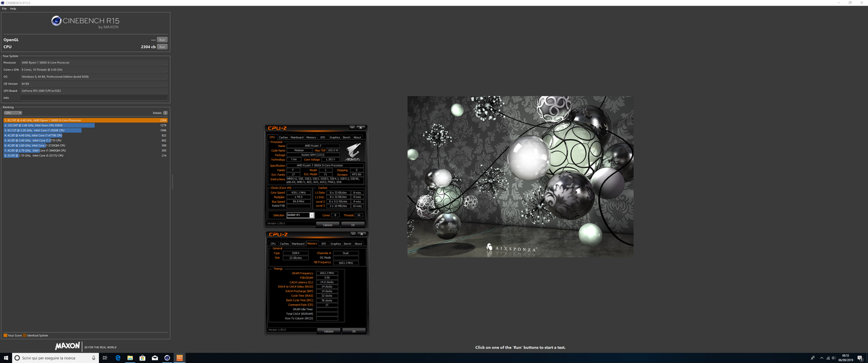Toggle the ranking Details button

point(165,113)
